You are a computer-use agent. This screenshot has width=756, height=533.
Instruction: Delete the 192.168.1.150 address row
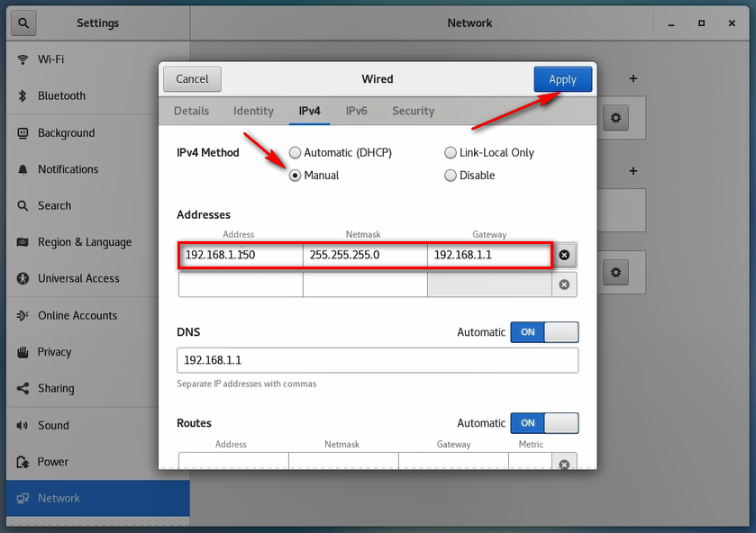click(x=564, y=255)
